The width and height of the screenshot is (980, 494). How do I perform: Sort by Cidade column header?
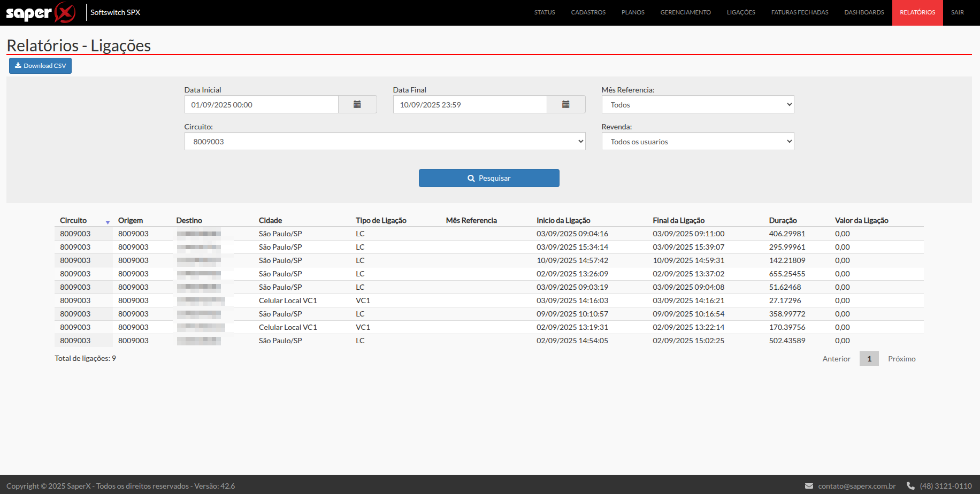coord(270,220)
